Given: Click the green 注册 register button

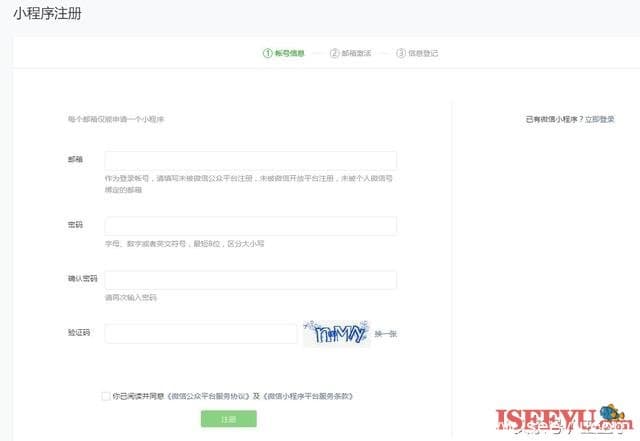Looking at the screenshot, I should 229,419.
